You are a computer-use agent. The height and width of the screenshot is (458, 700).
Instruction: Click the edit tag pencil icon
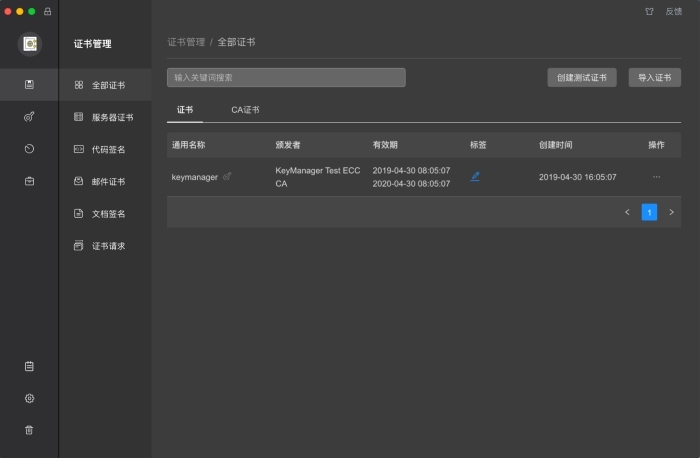pos(475,176)
